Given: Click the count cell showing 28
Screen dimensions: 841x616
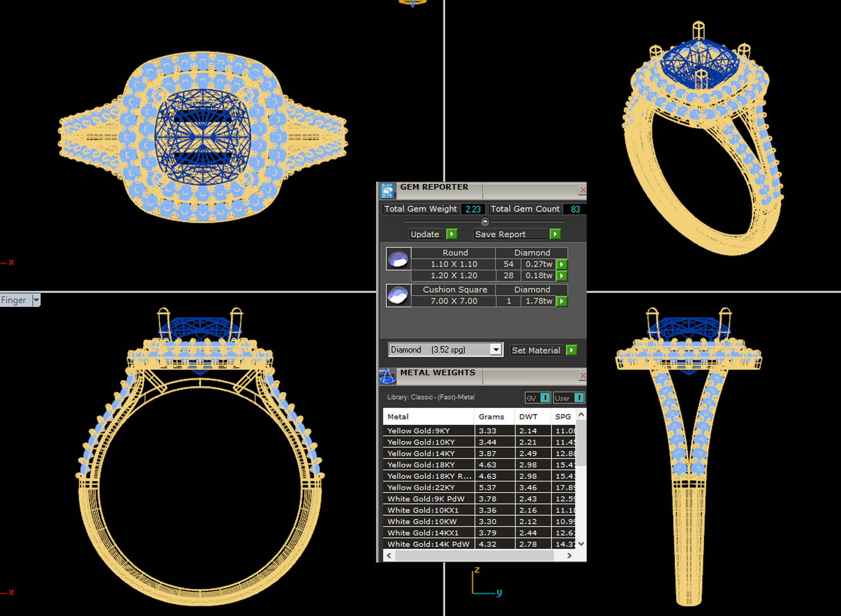Looking at the screenshot, I should pos(508,276).
